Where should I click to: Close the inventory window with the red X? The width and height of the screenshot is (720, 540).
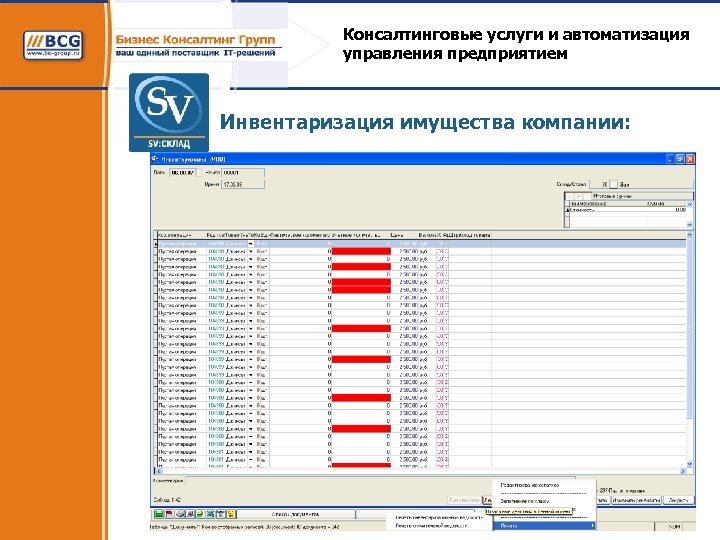[x=690, y=159]
